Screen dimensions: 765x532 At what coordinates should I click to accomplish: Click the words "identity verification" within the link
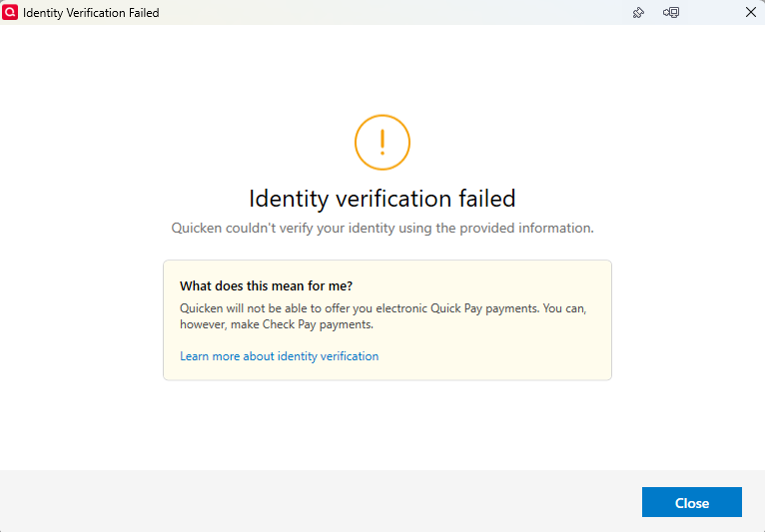tap(328, 356)
